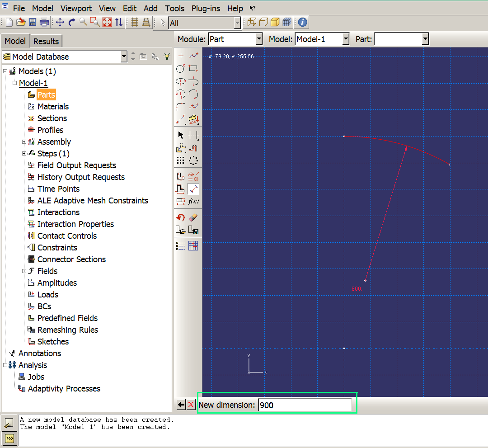The height and width of the screenshot is (448, 488).
Task: Click the Query information icon
Action: [302, 22]
